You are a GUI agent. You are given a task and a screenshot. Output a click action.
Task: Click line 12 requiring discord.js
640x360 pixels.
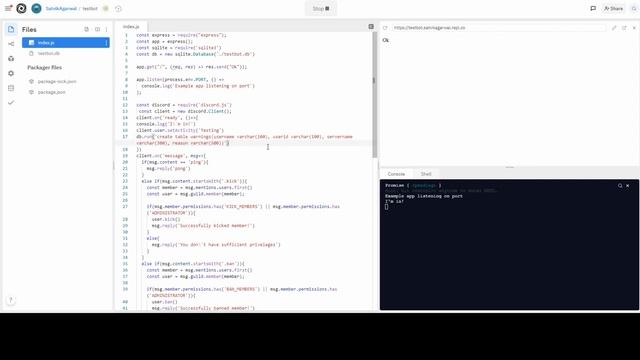click(184, 105)
